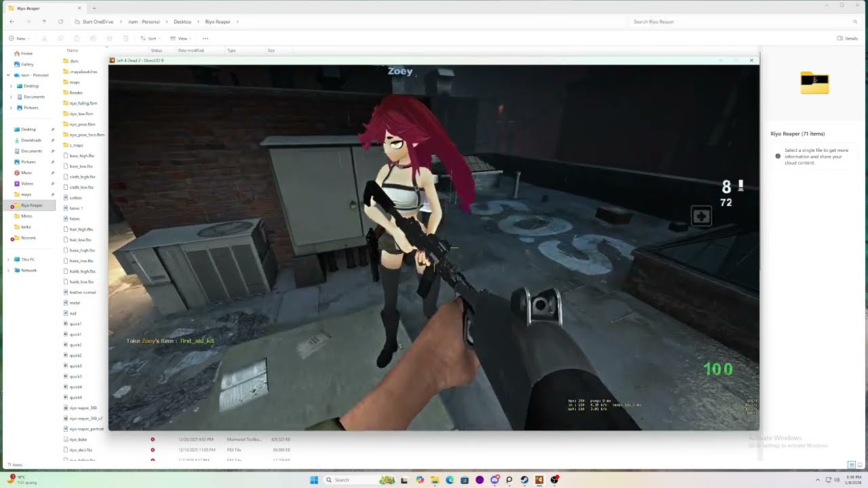The image size is (868, 488).
Task: Sort by the Date modified column header
Action: 191,51
